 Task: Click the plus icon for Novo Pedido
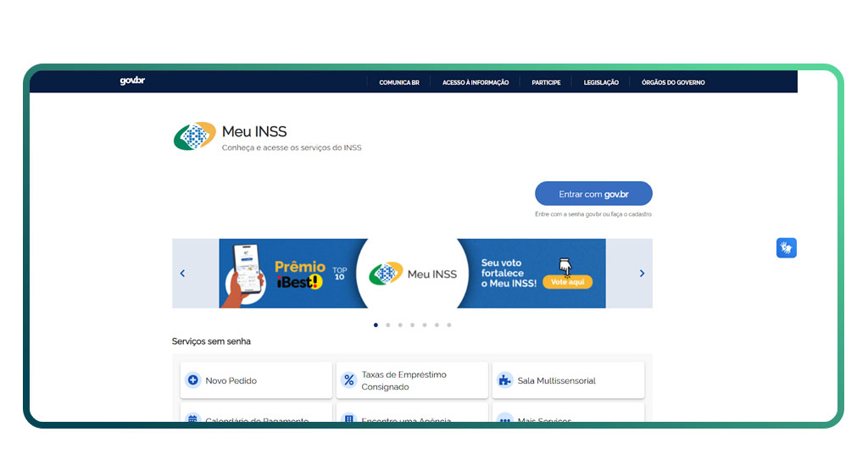pyautogui.click(x=192, y=380)
